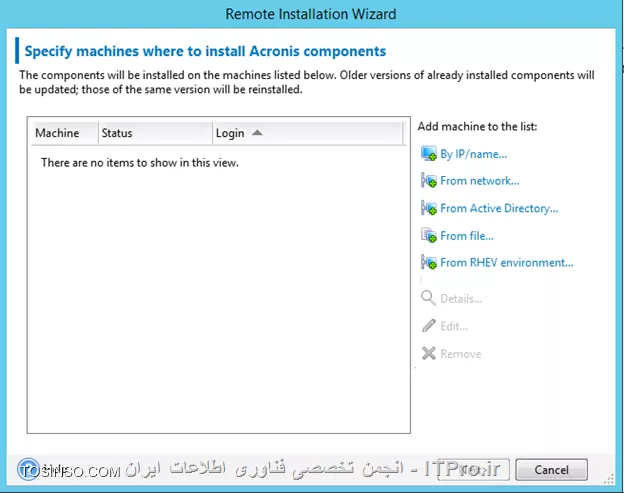The image size is (624, 493).
Task: Click the From Active Directory icon
Action: [x=429, y=208]
